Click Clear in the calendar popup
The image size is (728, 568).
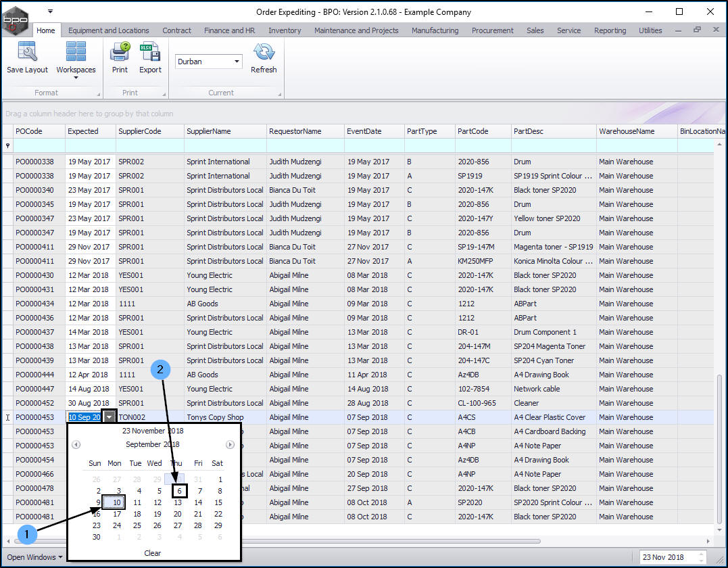[153, 553]
